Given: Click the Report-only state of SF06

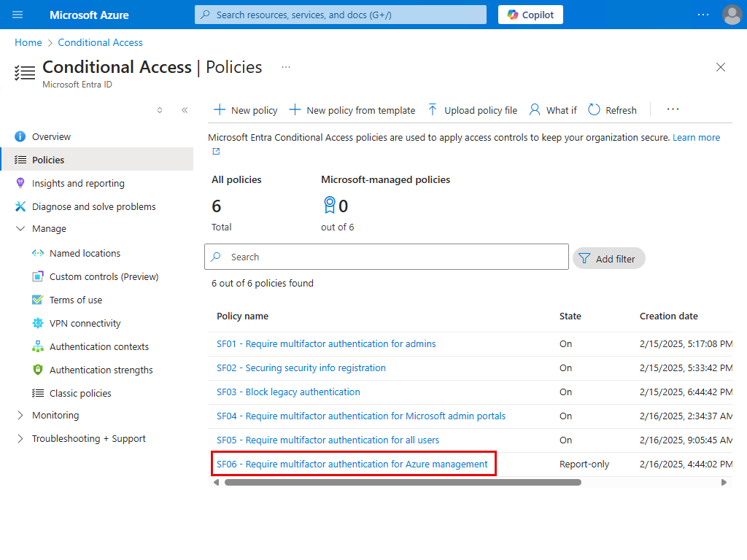Looking at the screenshot, I should pos(584,464).
